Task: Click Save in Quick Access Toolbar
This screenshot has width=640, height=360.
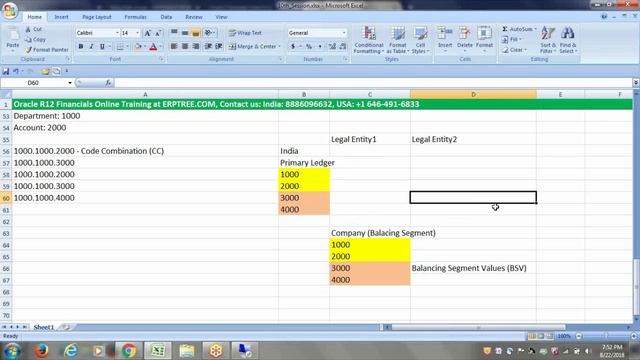Action: tap(6, 71)
